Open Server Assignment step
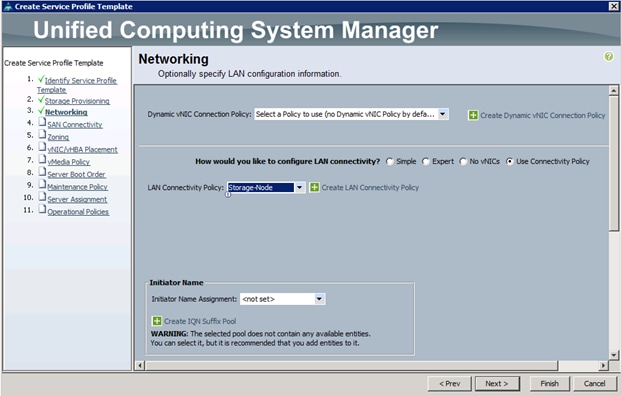The height and width of the screenshot is (396, 622). pyautogui.click(x=77, y=199)
